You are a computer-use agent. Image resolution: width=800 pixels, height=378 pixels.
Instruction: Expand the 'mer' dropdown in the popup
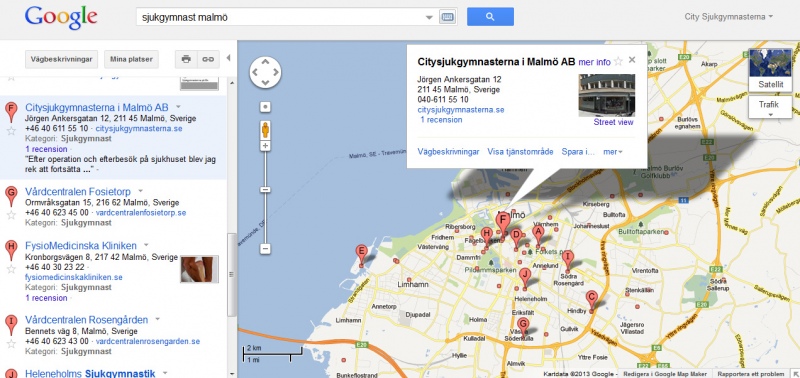(x=613, y=152)
